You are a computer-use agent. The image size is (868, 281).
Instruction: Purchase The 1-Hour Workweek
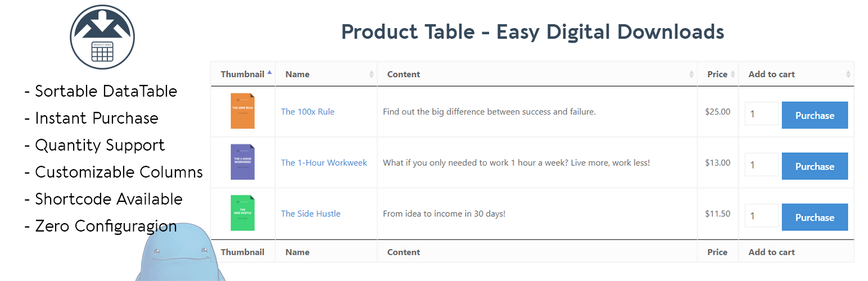[814, 166]
